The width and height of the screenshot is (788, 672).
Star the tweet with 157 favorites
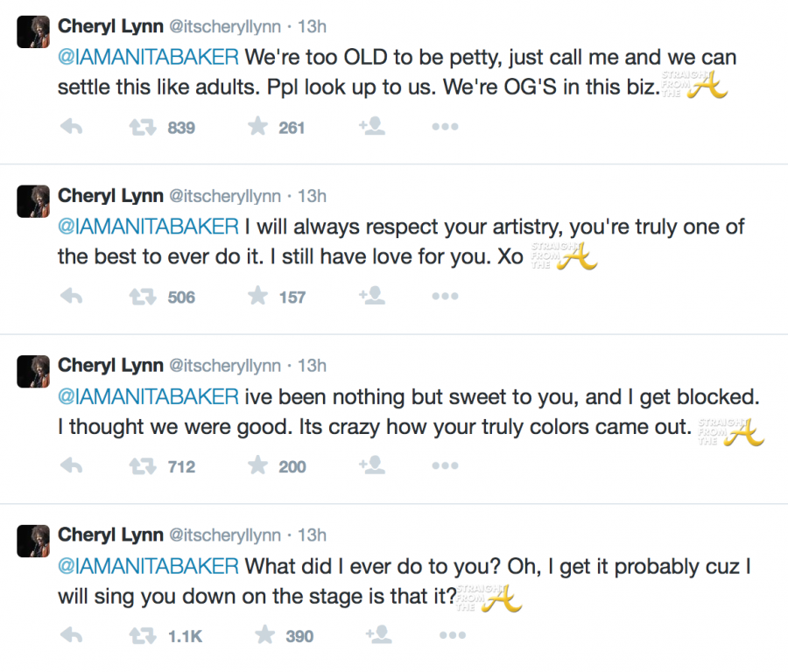click(257, 297)
